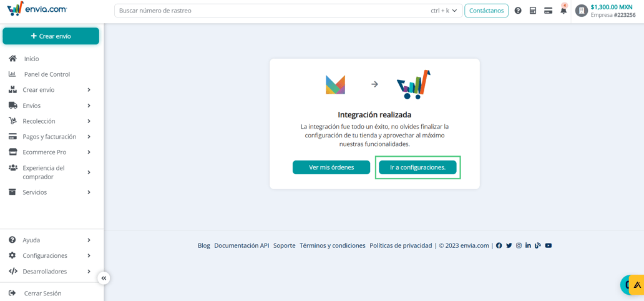Open the Instagram icon in footer
Image resolution: width=644 pixels, height=301 pixels.
click(x=519, y=245)
